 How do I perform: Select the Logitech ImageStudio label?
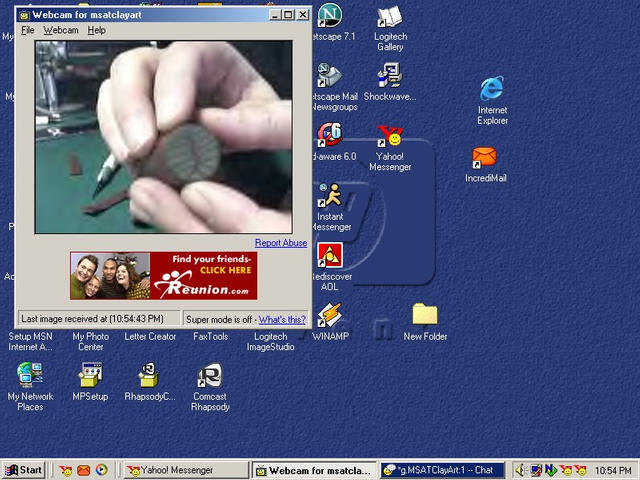tap(270, 342)
